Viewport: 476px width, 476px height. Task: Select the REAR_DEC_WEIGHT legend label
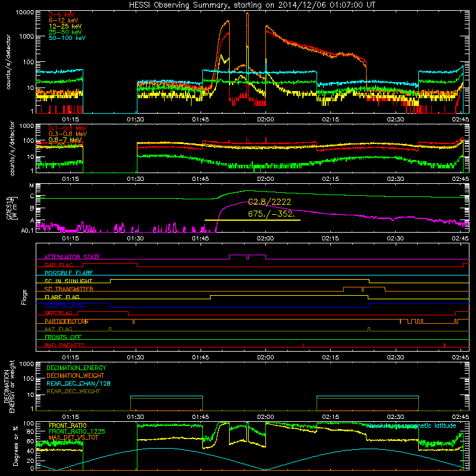point(73,392)
